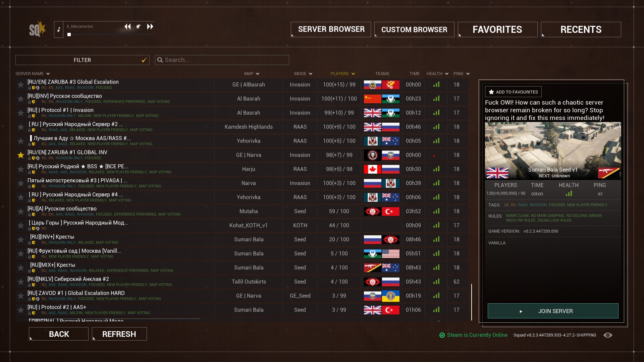This screenshot has height=362, width=644.
Task: Favorite the ZAVOD #1 Global Escalation HARD server
Action: coord(21,296)
